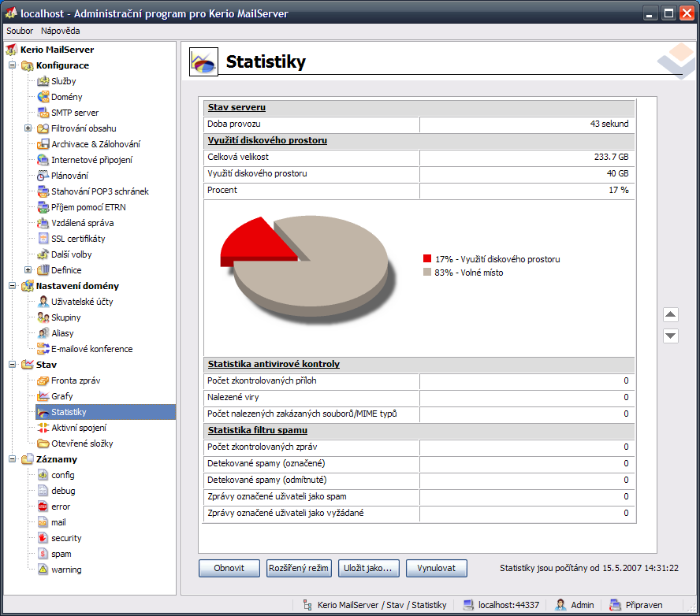Open the Služby services icon
The width and height of the screenshot is (700, 616).
(x=43, y=81)
